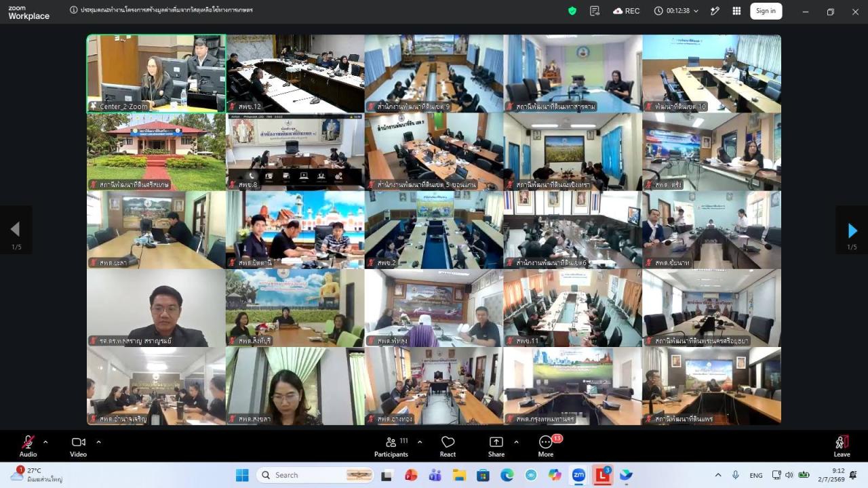Open the meeting timer display
868x488 pixels.
tap(672, 11)
